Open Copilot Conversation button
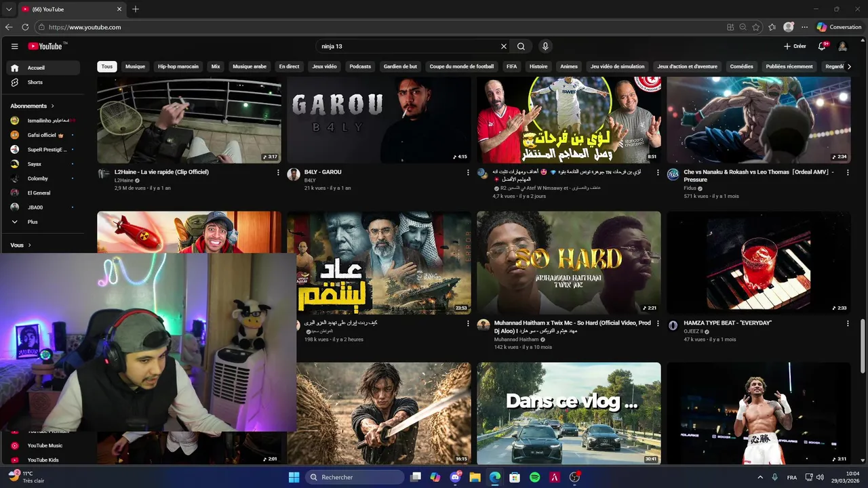 click(x=839, y=27)
